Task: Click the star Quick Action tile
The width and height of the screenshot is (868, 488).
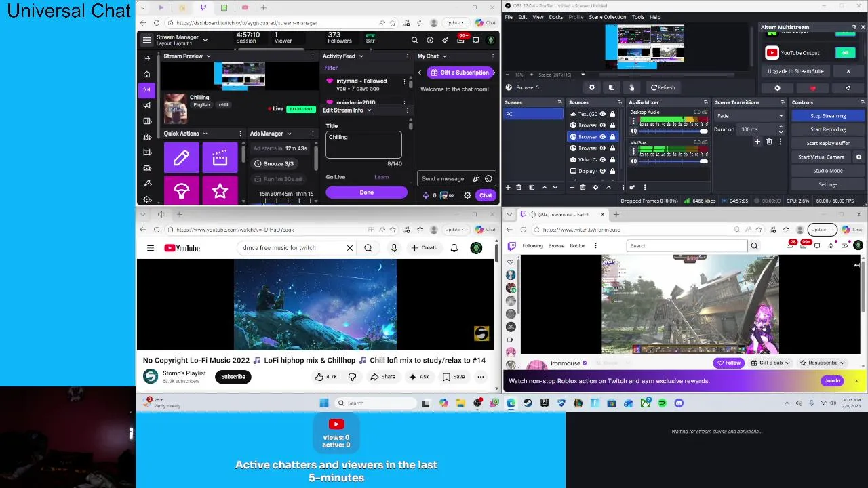Action: [220, 190]
